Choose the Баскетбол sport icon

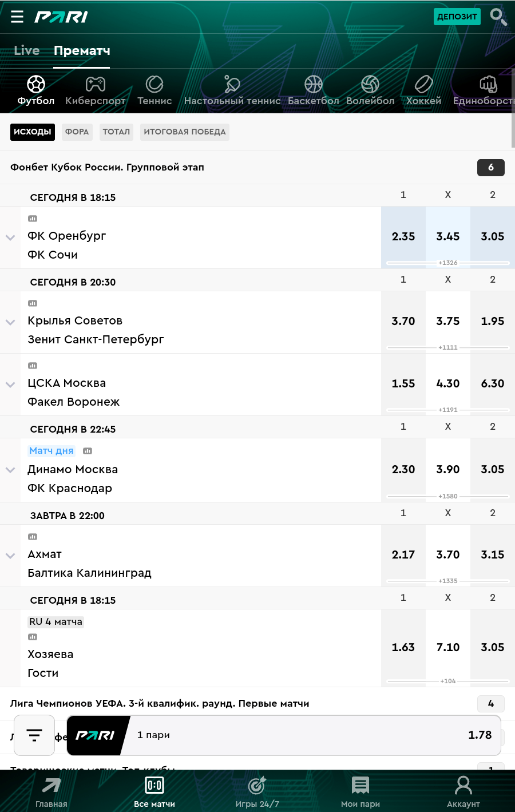click(313, 85)
